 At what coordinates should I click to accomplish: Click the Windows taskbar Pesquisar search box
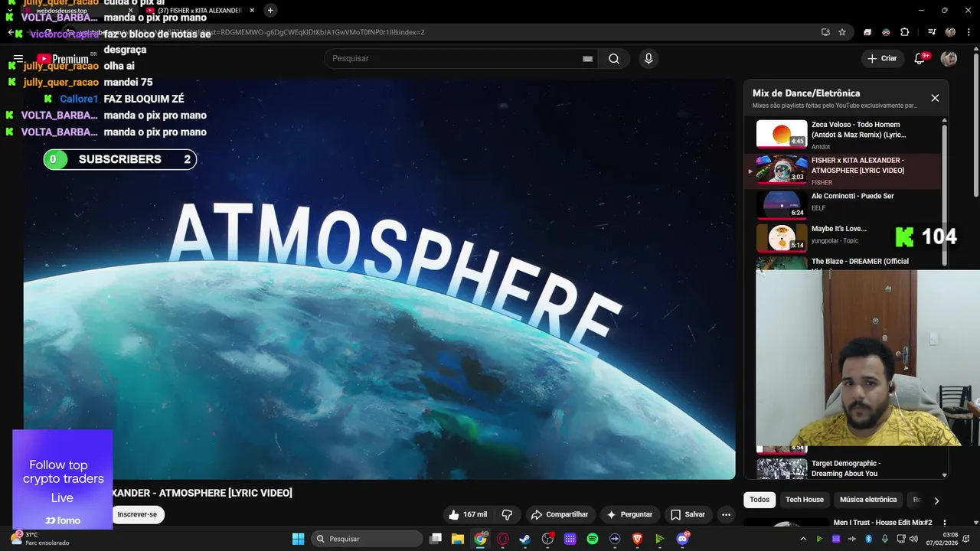[367, 539]
